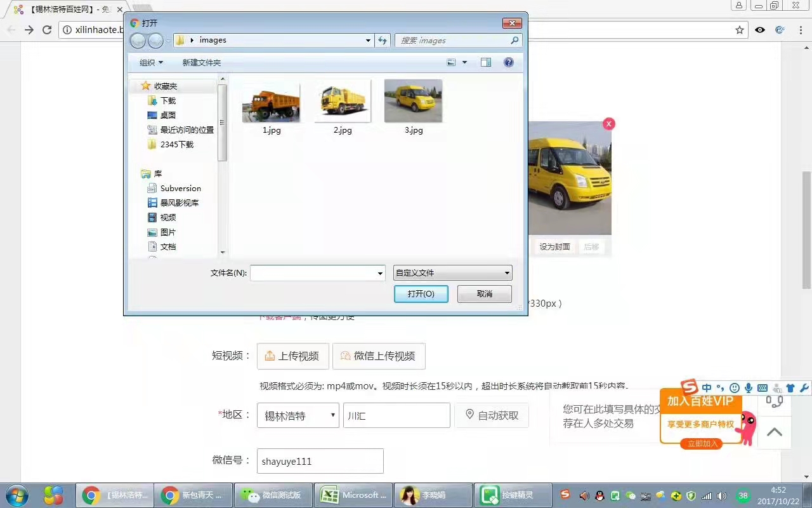Click the change view icon in the dialog toolbar

[451, 62]
